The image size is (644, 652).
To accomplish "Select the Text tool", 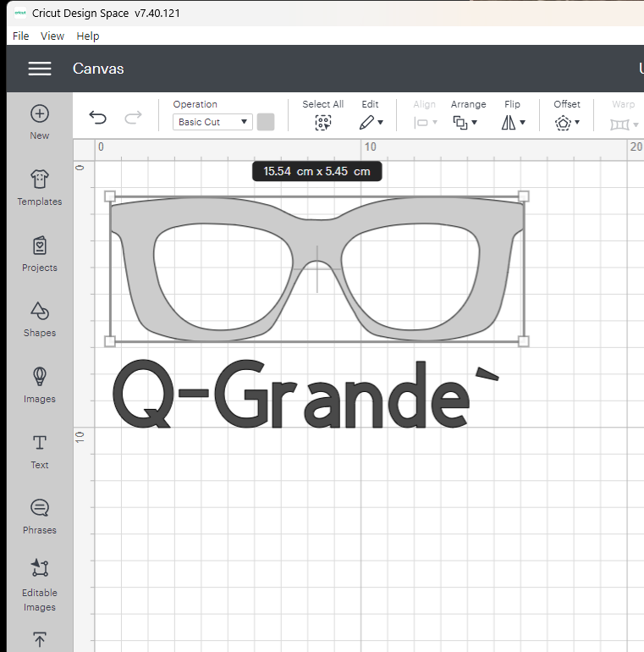I will tap(39, 450).
